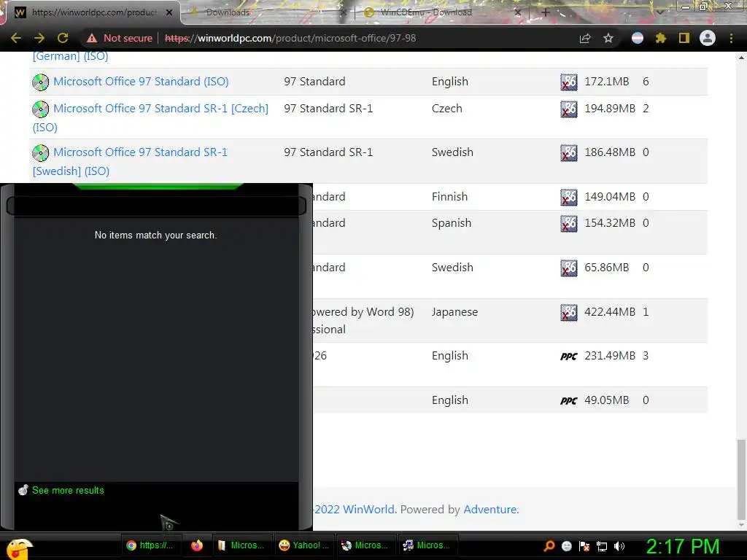Click the page vertical scrollbar thumb
This screenshot has width=747, height=560.
(741, 480)
